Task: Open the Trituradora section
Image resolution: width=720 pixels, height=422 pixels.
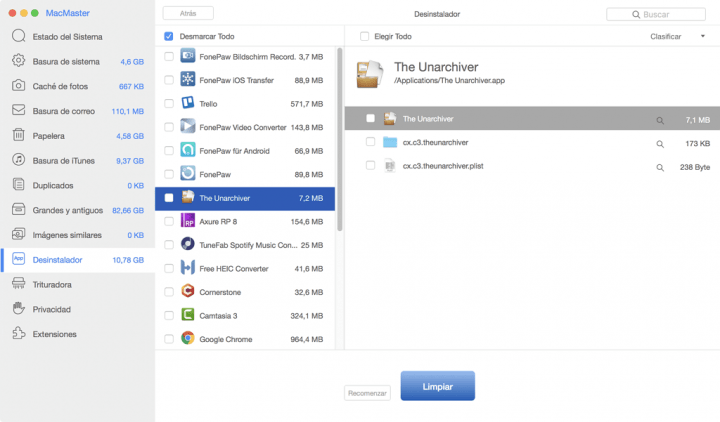Action: pyautogui.click(x=78, y=285)
